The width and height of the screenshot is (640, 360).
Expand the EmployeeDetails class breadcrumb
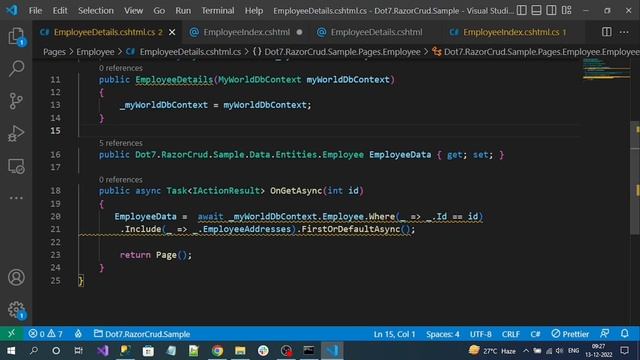click(536, 52)
